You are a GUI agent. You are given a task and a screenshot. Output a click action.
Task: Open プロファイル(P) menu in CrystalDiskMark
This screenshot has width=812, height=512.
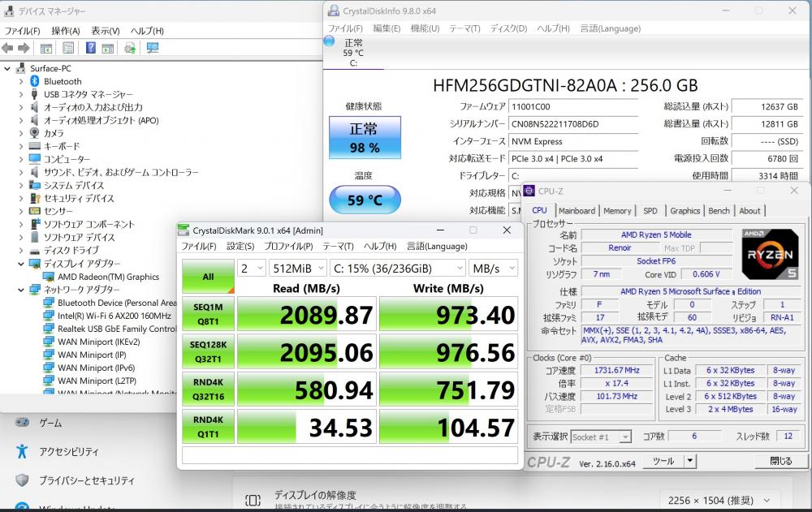288,247
